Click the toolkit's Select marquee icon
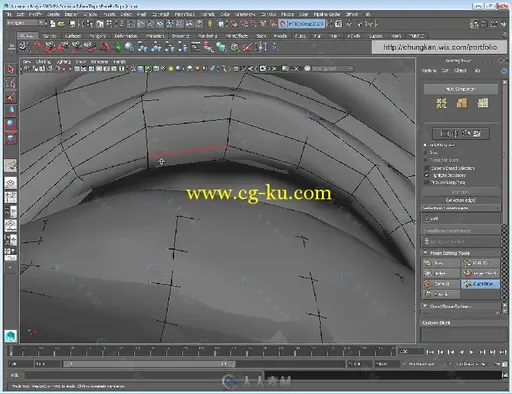 point(444,134)
